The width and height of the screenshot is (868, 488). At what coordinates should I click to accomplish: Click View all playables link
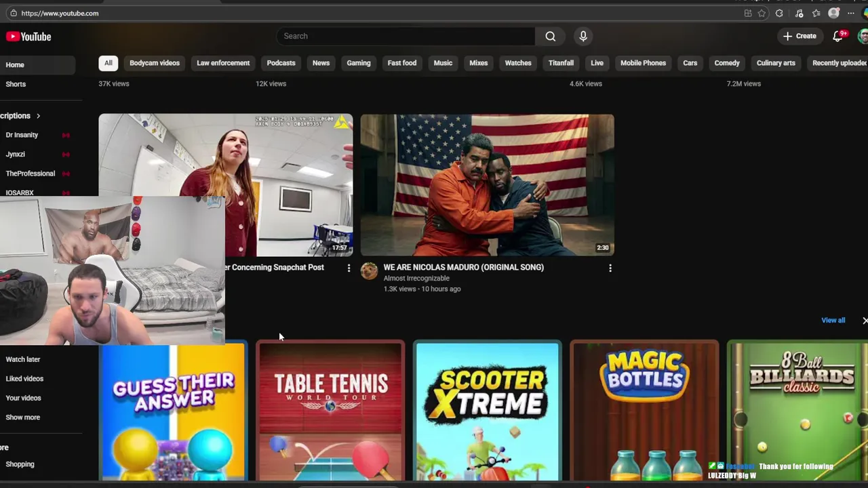tap(833, 321)
